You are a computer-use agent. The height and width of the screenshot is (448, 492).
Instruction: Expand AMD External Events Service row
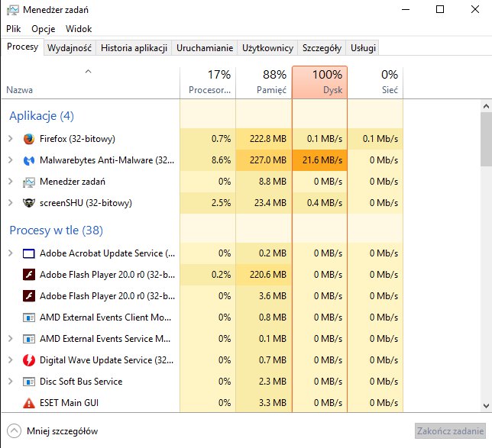pos(11,339)
